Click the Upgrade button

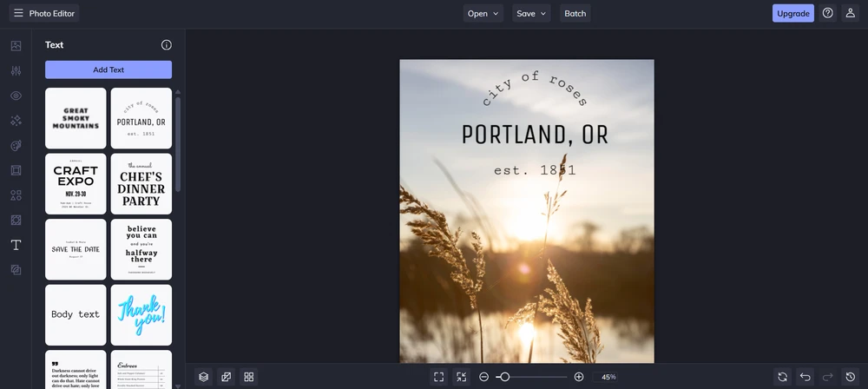(x=792, y=13)
